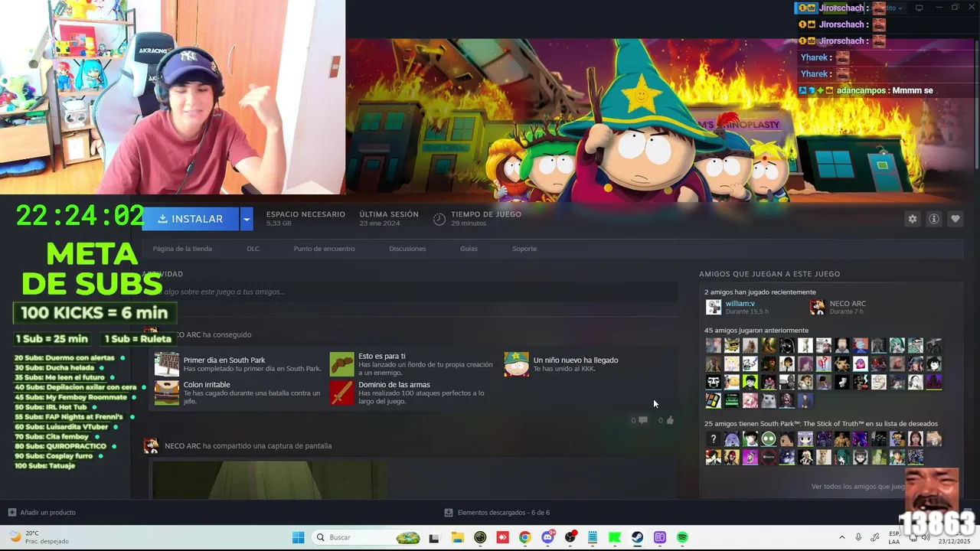Click the clock icon by Tiempo de juego

439,219
